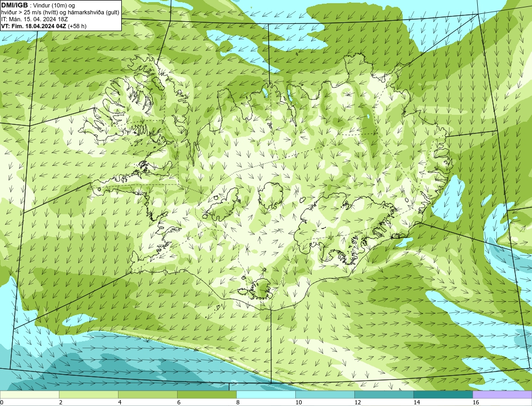Click the dark teal 14–16 m/s legend swatch
The height and width of the screenshot is (406, 532).
443,394
